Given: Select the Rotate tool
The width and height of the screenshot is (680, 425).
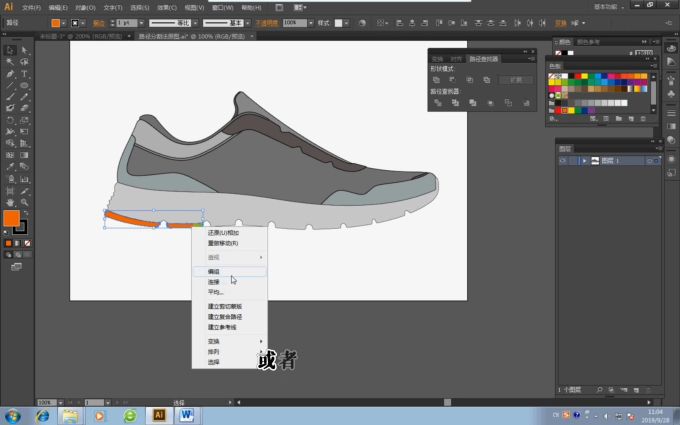Looking at the screenshot, I should (x=10, y=120).
